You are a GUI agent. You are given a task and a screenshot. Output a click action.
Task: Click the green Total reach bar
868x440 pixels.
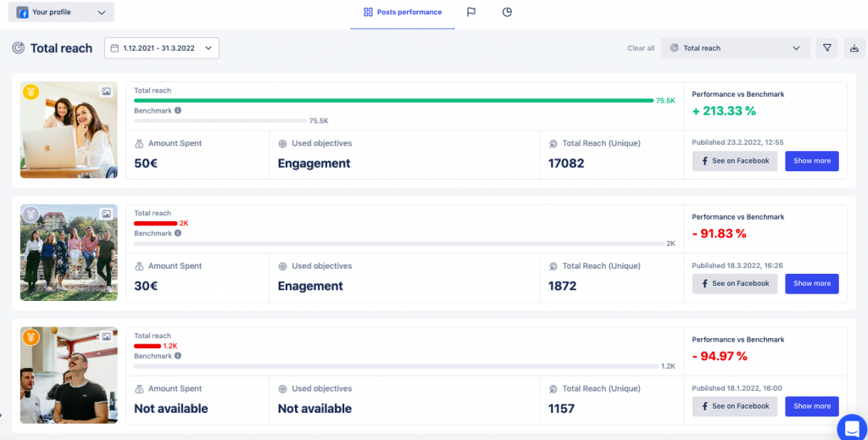click(x=393, y=100)
